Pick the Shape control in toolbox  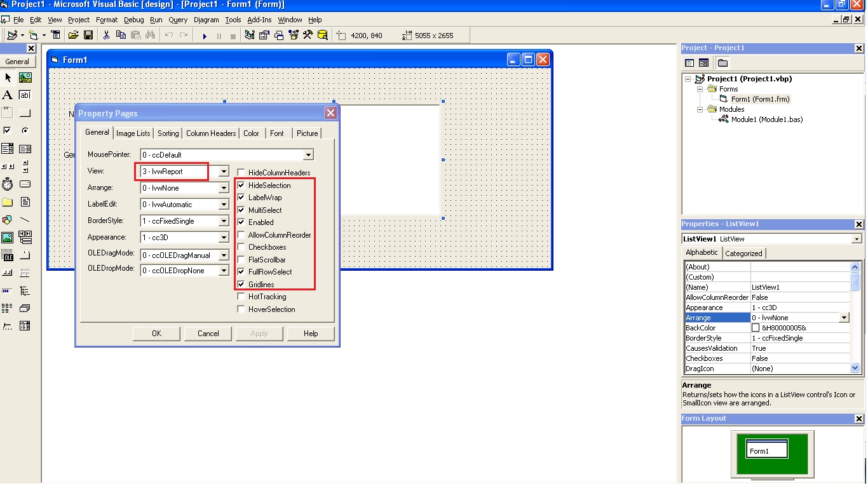coord(8,220)
